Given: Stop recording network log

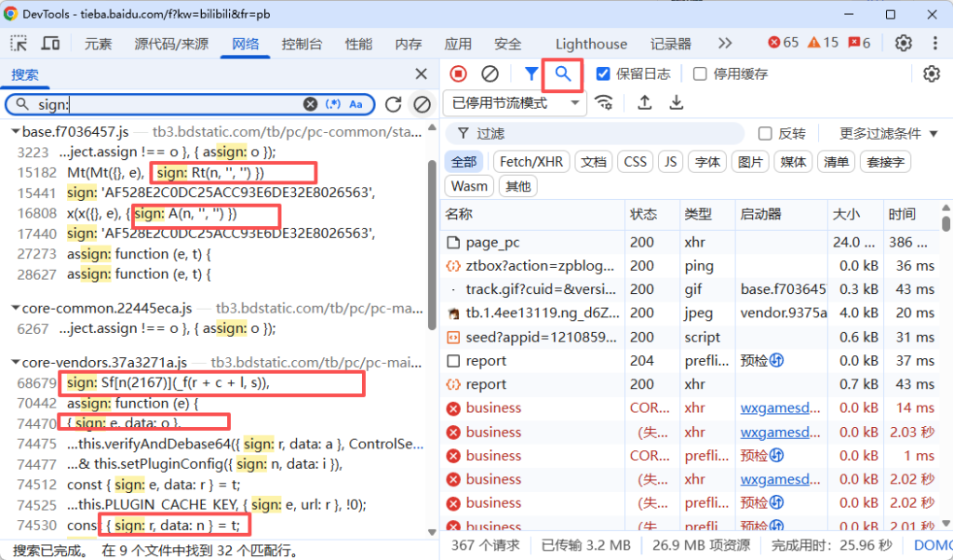Looking at the screenshot, I should [x=458, y=73].
